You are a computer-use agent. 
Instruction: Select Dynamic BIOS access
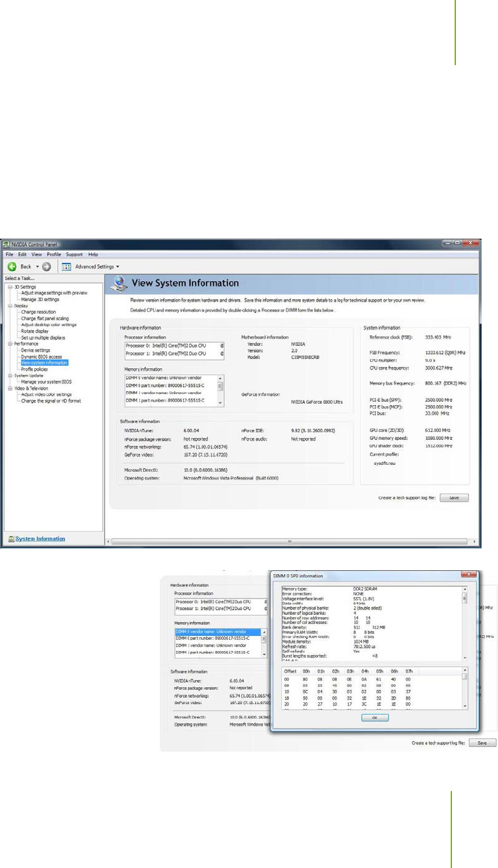[40, 356]
